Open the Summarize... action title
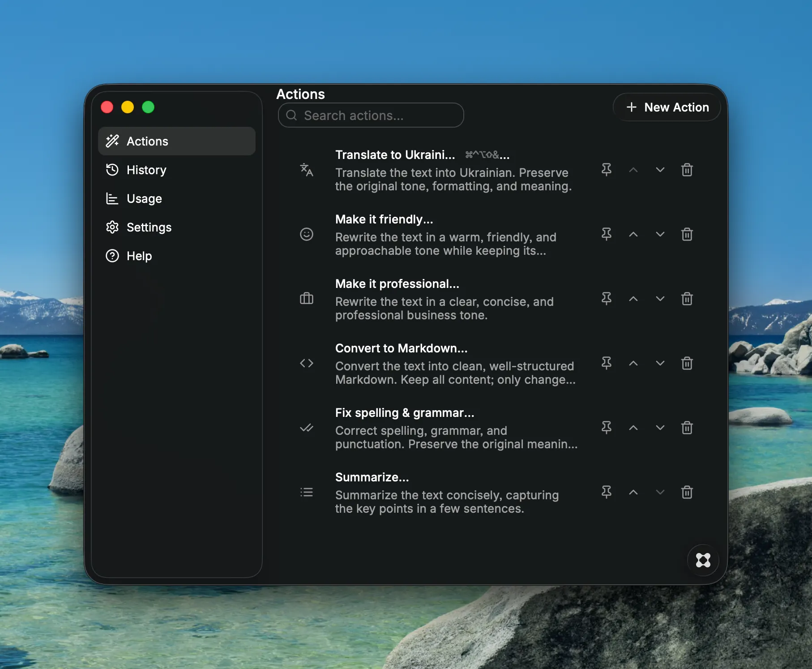This screenshot has width=812, height=669. 372,477
